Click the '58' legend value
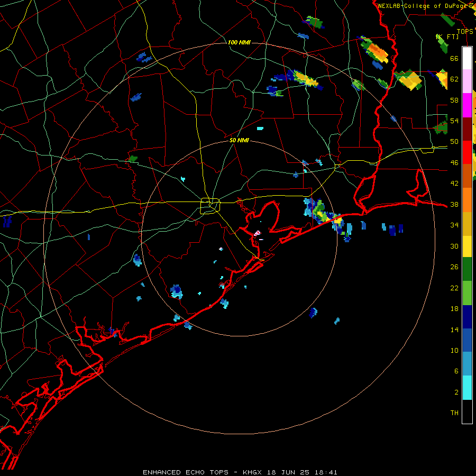This screenshot has width=476, height=476. pos(454,100)
